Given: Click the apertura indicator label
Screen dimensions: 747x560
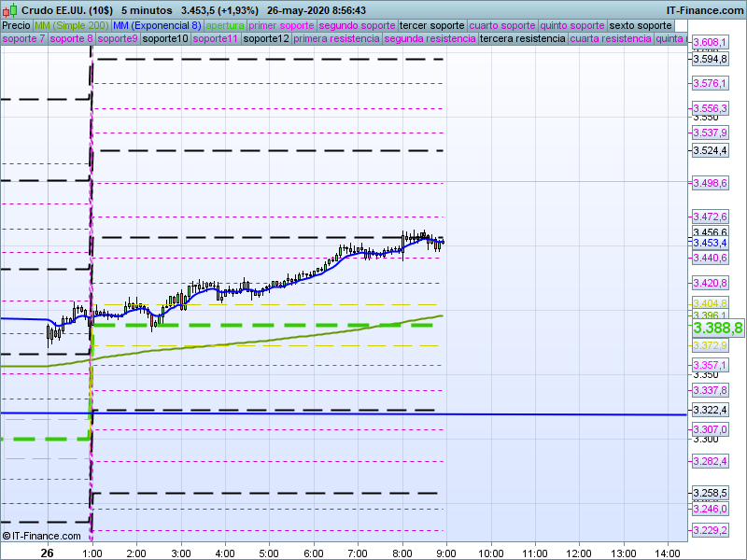Looking at the screenshot, I should [x=225, y=25].
